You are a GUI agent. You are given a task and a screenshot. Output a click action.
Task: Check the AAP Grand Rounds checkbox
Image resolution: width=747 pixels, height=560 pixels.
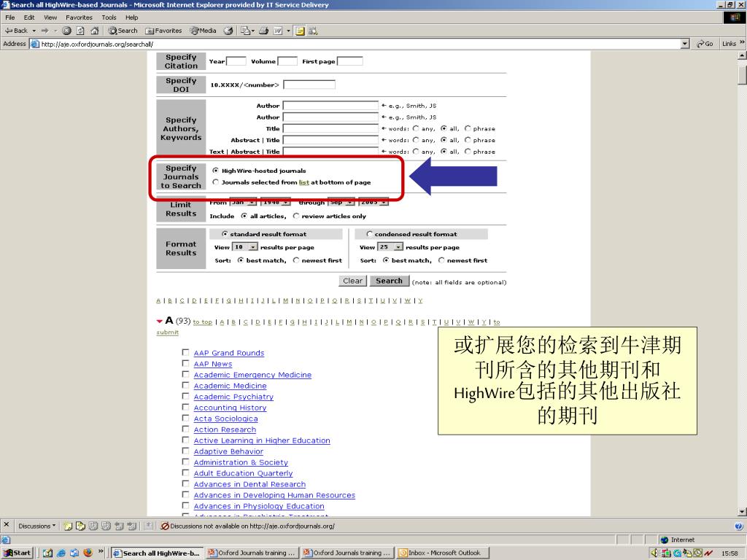pyautogui.click(x=186, y=352)
